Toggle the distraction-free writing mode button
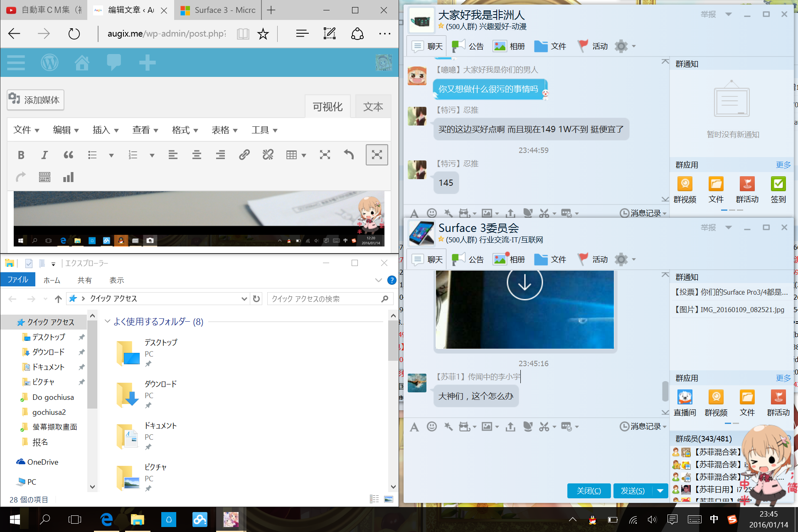 point(377,155)
